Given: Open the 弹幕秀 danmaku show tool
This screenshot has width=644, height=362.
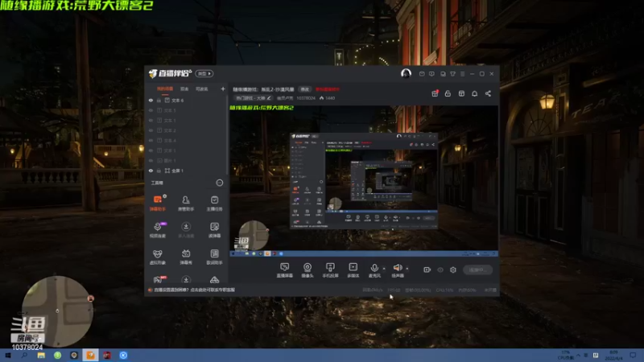Looking at the screenshot, I should tap(186, 257).
